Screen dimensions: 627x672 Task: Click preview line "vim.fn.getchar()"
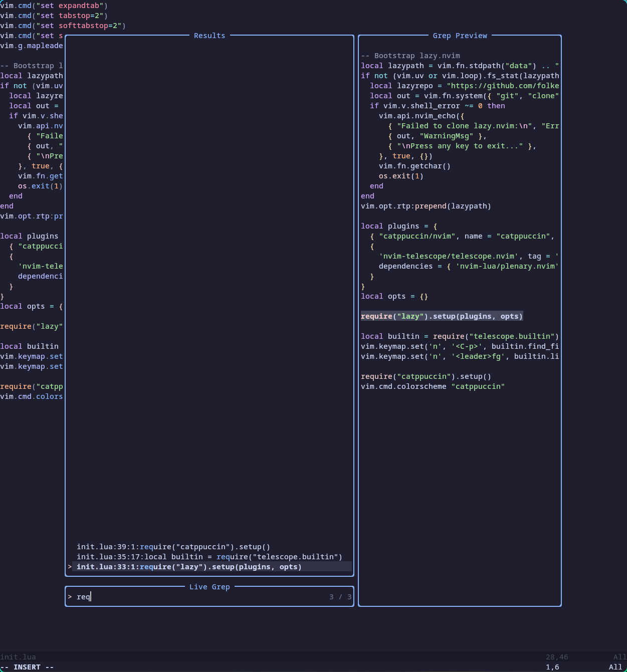tap(414, 166)
